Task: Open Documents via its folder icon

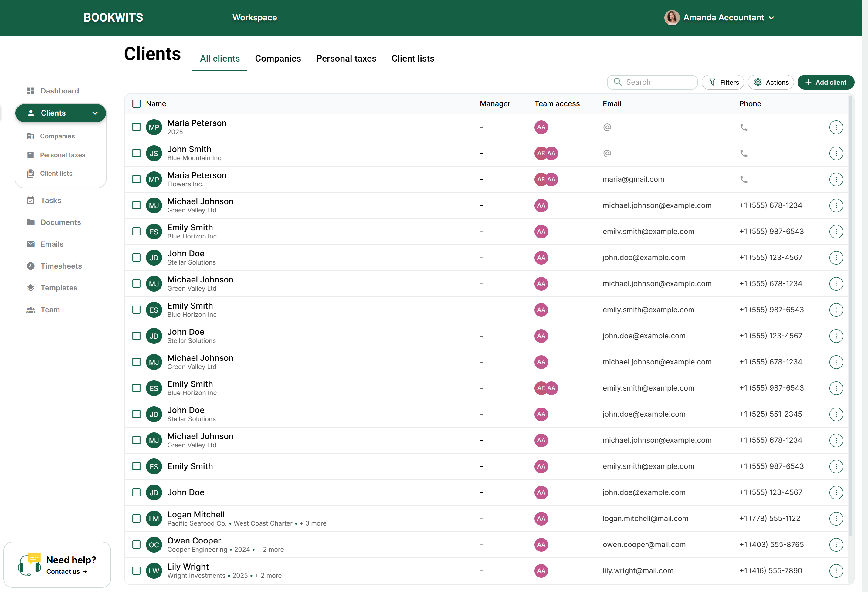Action: click(x=31, y=222)
